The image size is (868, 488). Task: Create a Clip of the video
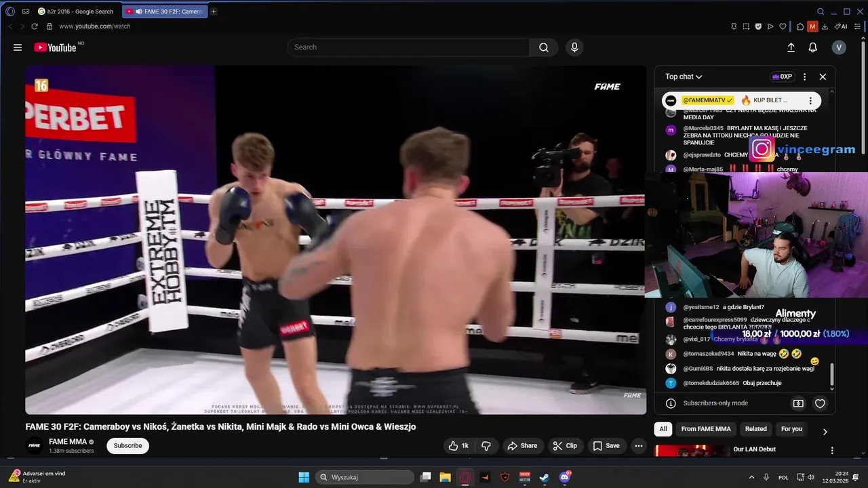[x=565, y=445]
